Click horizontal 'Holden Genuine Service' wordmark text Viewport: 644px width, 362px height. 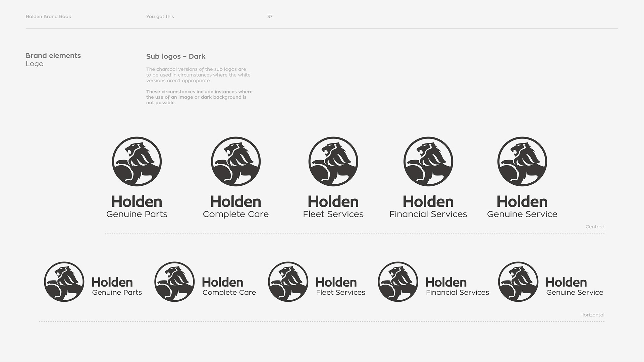(574, 287)
